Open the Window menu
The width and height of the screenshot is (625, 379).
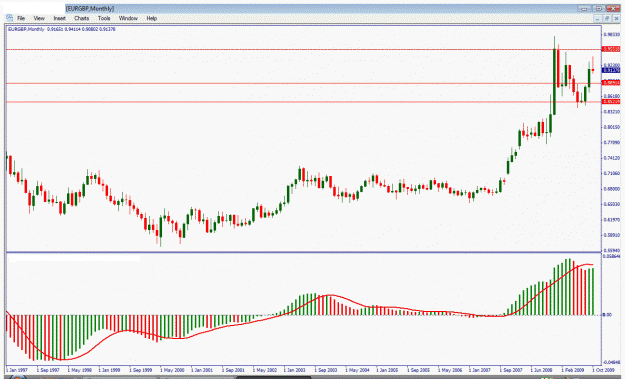tap(128, 18)
